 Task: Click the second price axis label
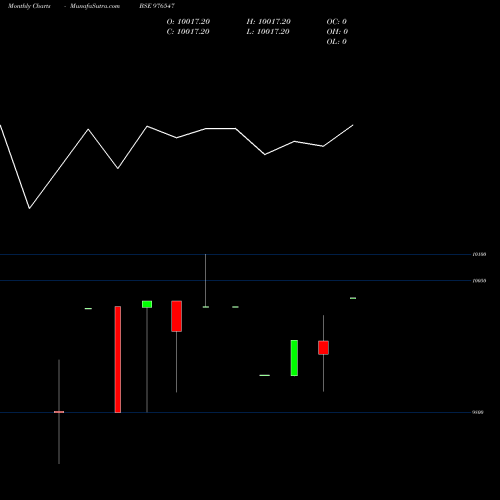click(479, 281)
